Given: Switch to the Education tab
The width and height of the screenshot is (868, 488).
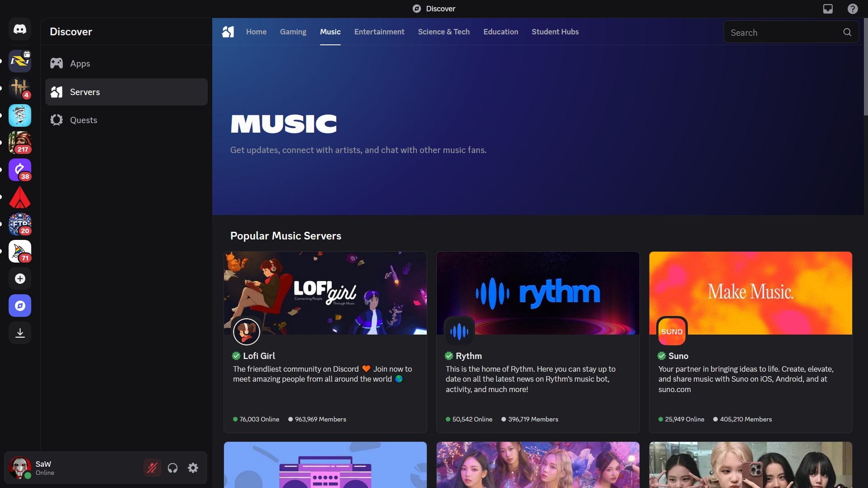Looking at the screenshot, I should click(501, 32).
